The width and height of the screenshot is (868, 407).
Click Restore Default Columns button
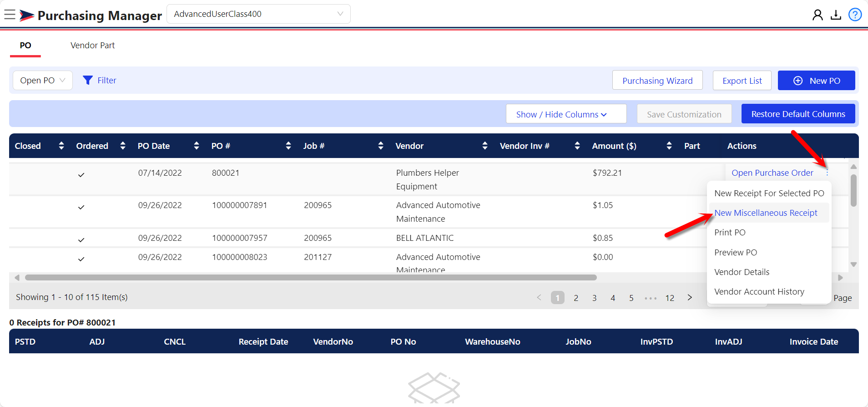798,114
